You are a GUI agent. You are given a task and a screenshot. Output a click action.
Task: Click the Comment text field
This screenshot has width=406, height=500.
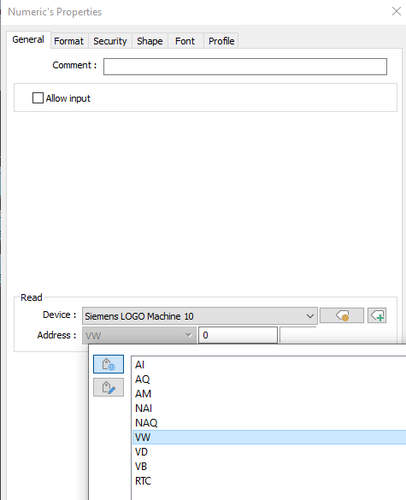tap(245, 66)
